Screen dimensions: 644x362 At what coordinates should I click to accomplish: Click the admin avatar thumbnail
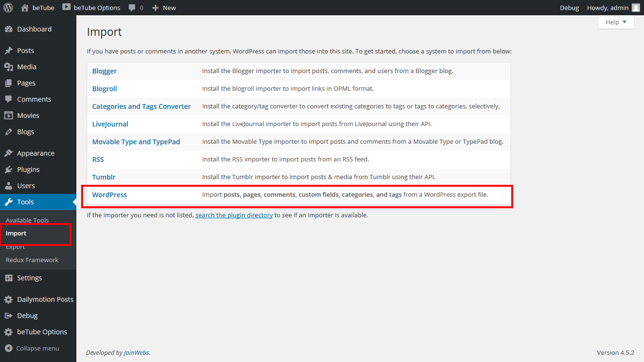tap(635, 7)
